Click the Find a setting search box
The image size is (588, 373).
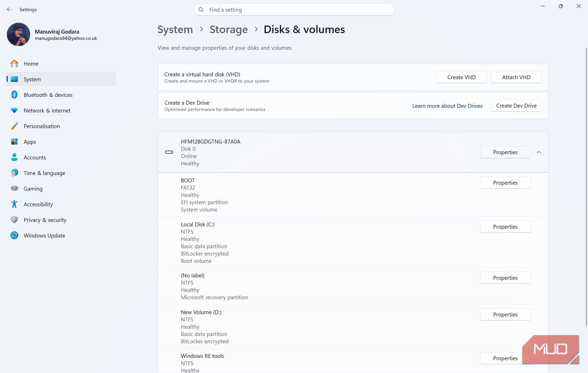pos(294,10)
